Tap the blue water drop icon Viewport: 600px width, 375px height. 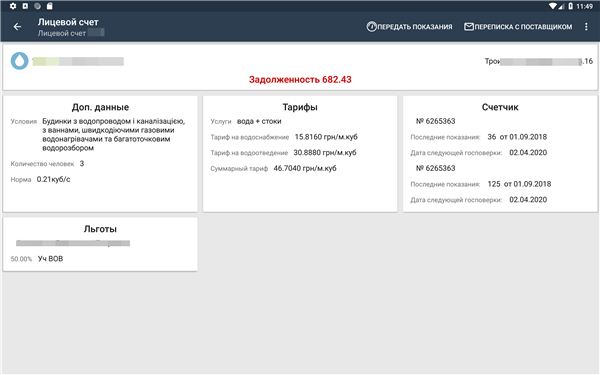pos(20,61)
